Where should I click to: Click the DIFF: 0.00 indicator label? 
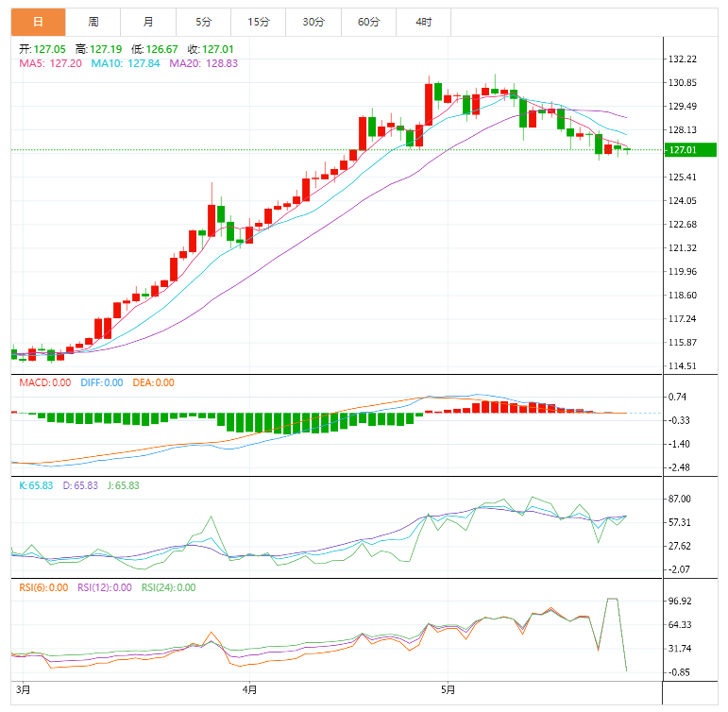(100, 382)
